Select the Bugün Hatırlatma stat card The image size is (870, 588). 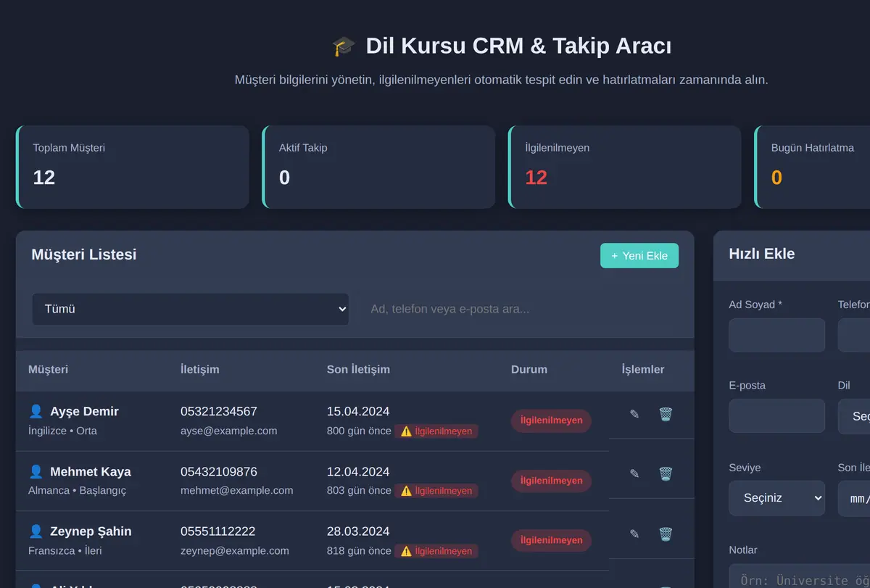click(812, 167)
